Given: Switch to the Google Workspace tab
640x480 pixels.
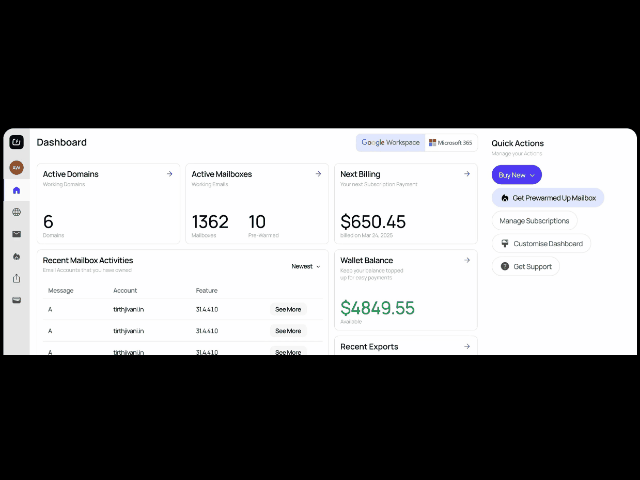Looking at the screenshot, I should [391, 143].
